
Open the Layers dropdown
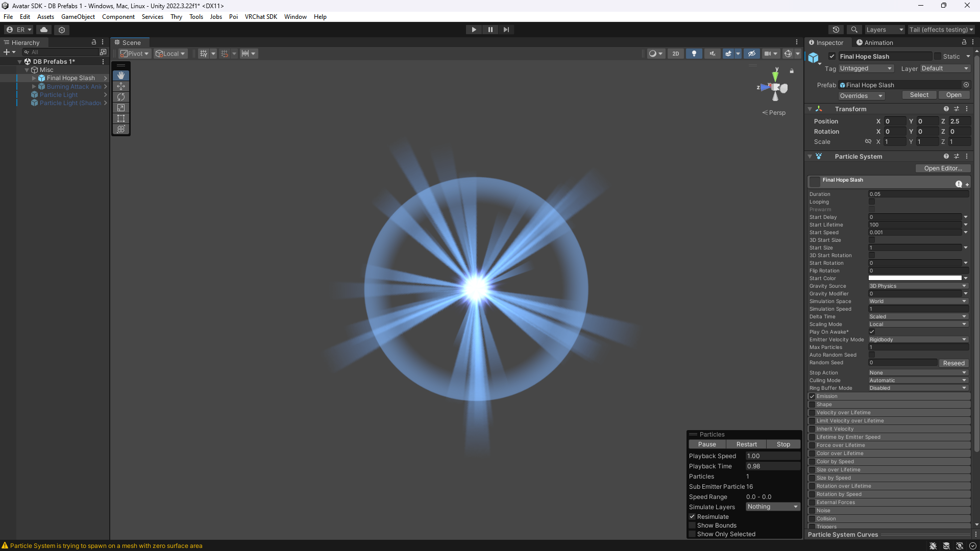pyautogui.click(x=884, y=30)
